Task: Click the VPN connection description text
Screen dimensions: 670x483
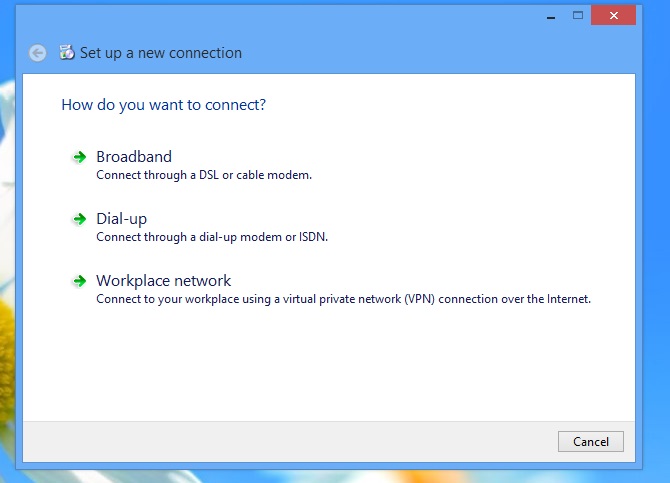Action: [x=343, y=299]
